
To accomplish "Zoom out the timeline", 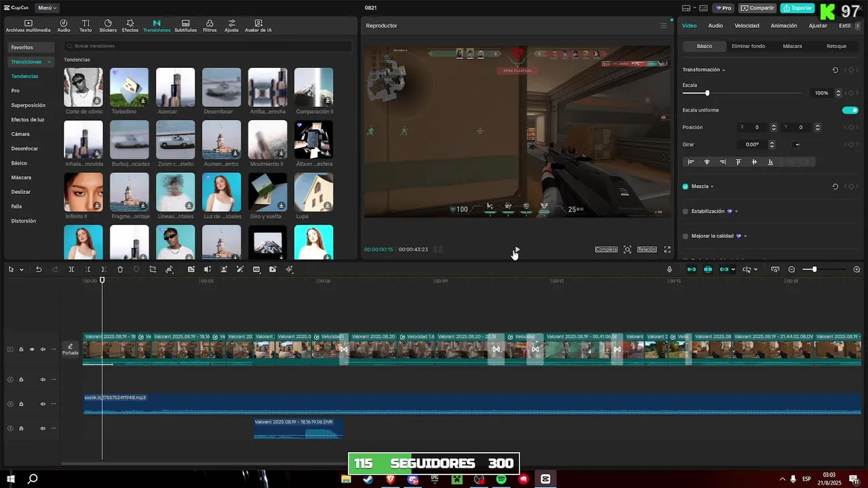I will click(x=791, y=269).
